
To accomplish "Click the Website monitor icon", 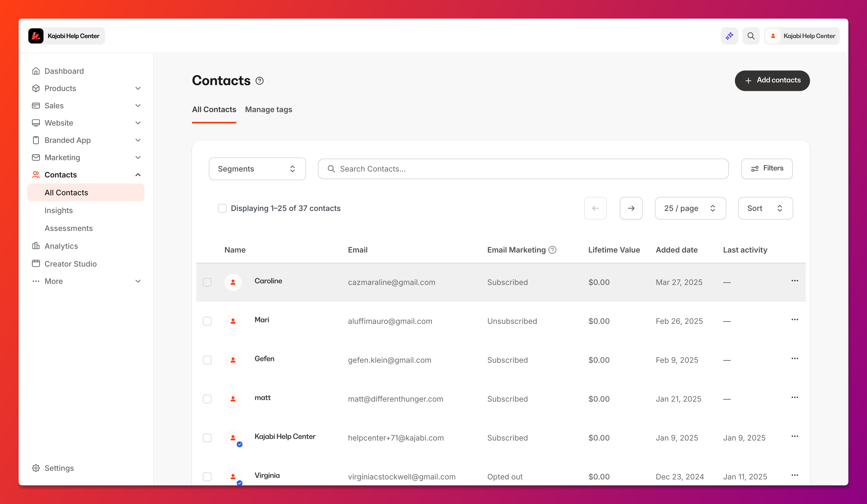I will 36,123.
